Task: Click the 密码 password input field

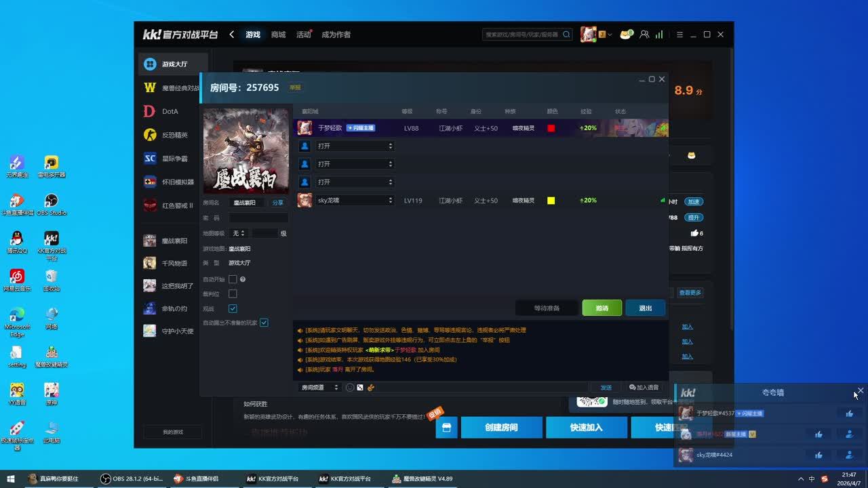Action: click(258, 218)
